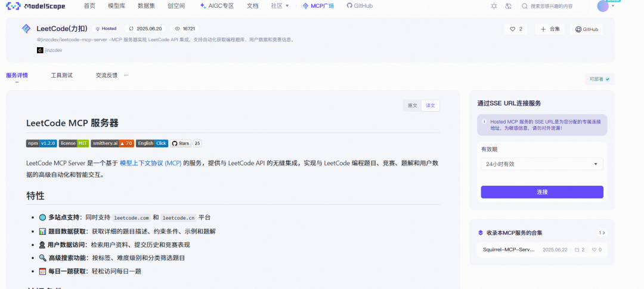The image size is (644, 289).
Task: Click the 合集 add to collection button
Action: (550, 29)
